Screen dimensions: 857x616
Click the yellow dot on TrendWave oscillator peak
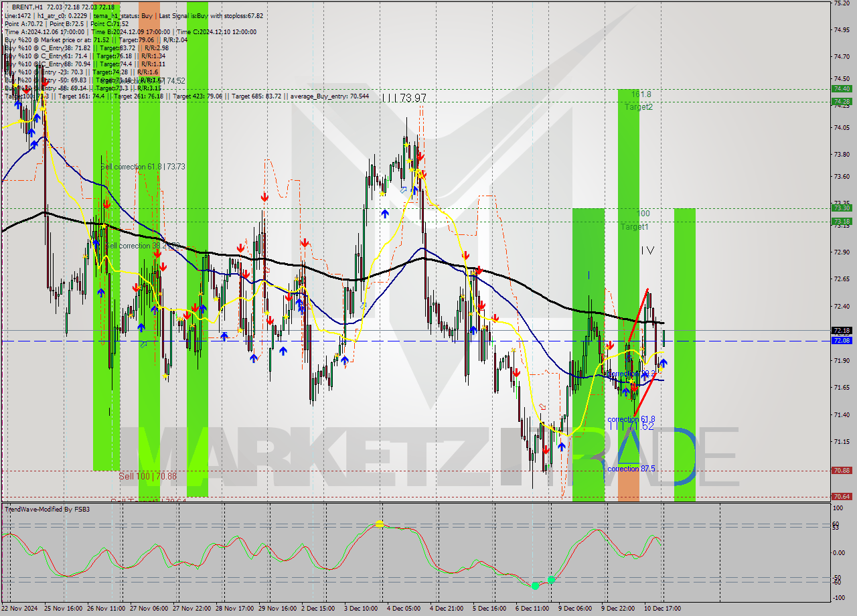pos(380,524)
